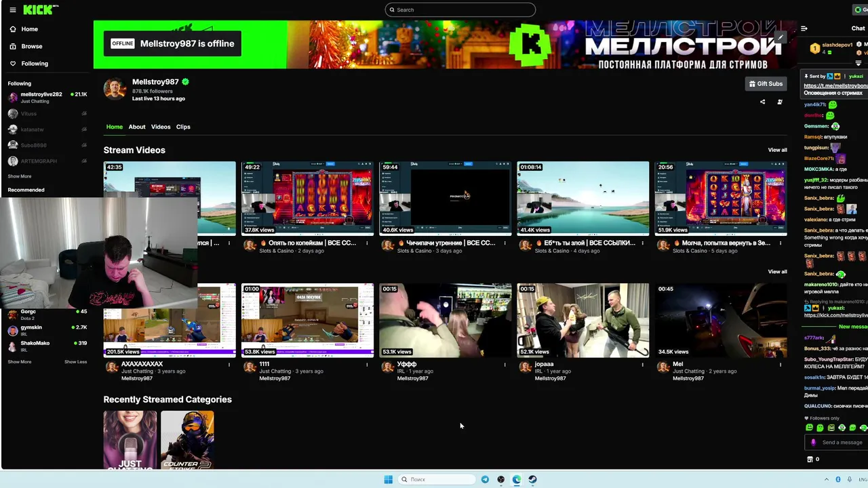Open the 59:44 stream video thumbnail
This screenshot has width=868, height=488.
445,198
